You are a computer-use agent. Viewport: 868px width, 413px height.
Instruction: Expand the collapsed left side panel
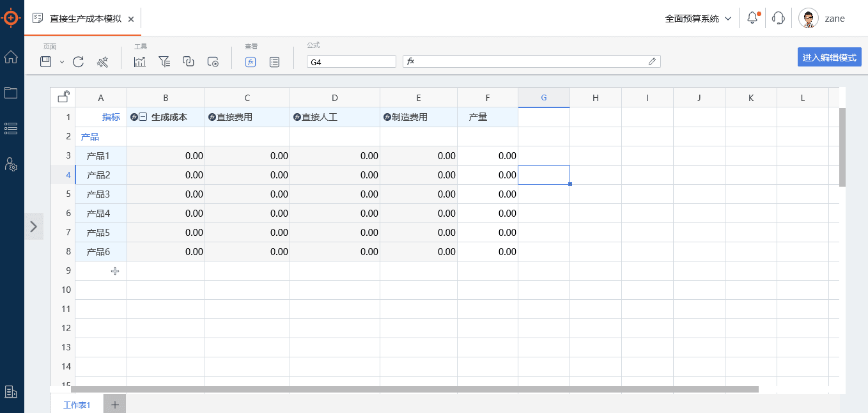point(34,226)
